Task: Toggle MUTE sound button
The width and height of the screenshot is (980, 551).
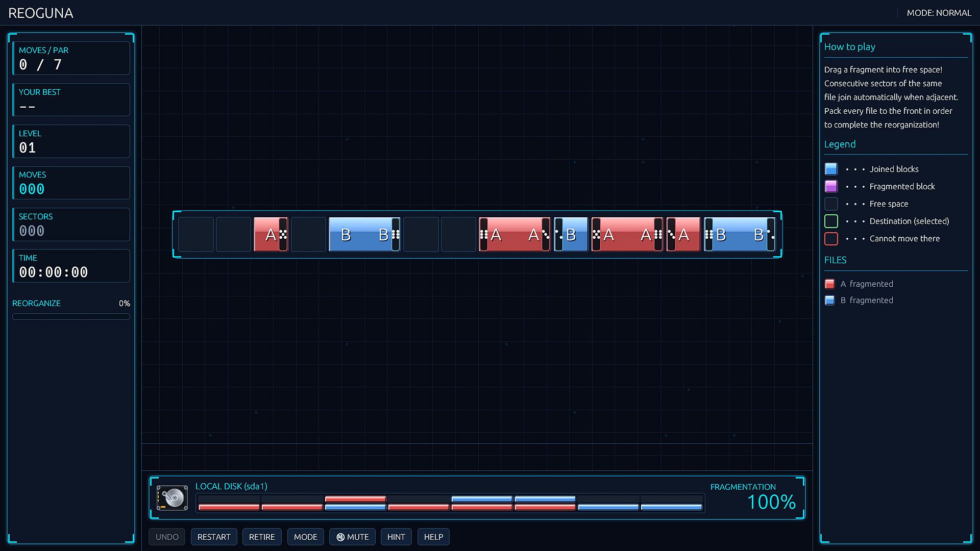Action: coord(353,537)
